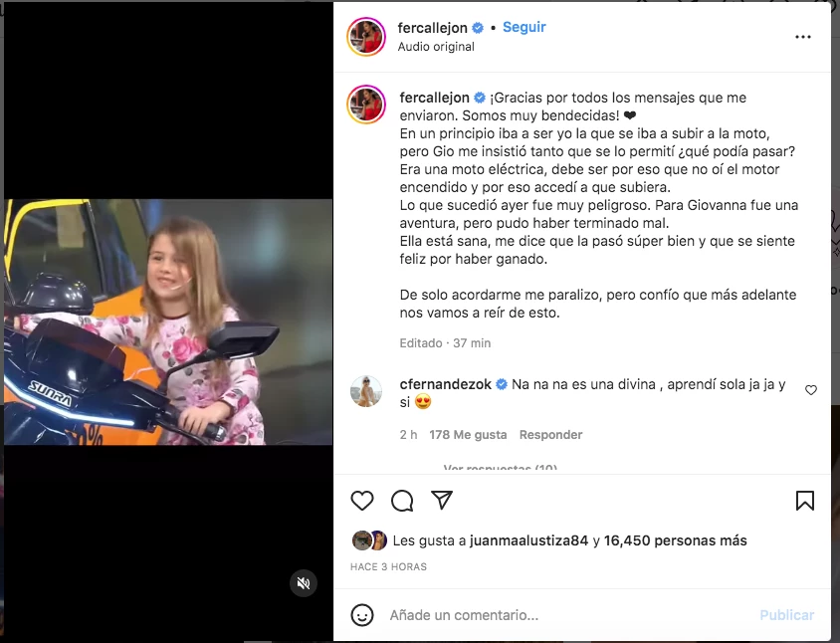The width and height of the screenshot is (840, 643).
Task: Share the post via paper plane icon
Action: (x=442, y=500)
